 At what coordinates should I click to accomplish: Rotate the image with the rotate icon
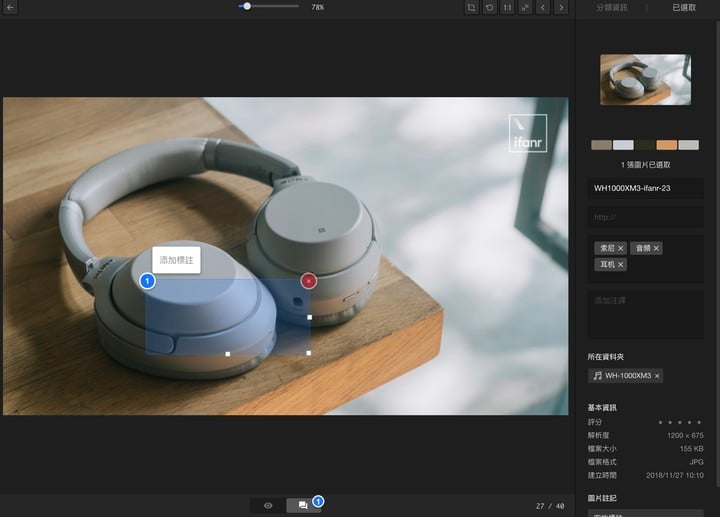coord(489,7)
